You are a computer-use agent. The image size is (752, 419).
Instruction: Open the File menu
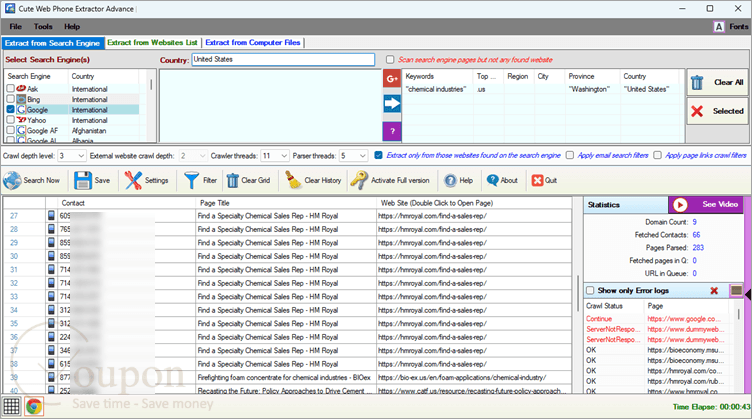[x=15, y=27]
